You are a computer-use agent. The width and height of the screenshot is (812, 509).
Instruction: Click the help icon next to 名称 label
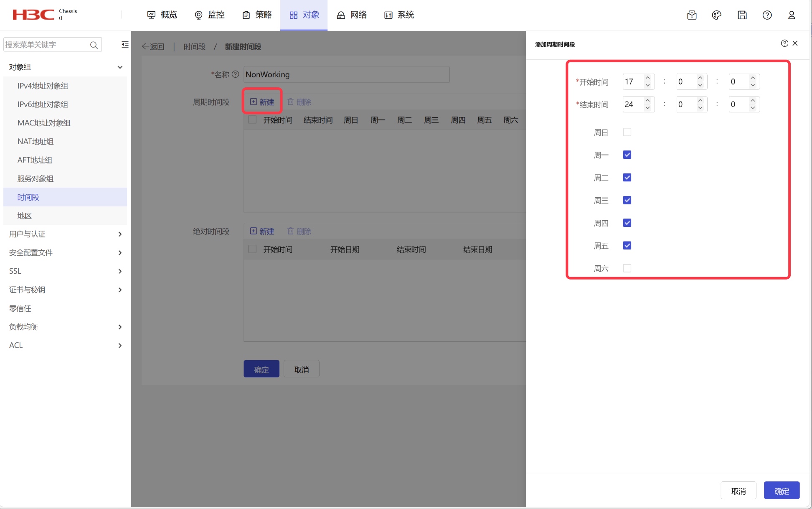(236, 74)
